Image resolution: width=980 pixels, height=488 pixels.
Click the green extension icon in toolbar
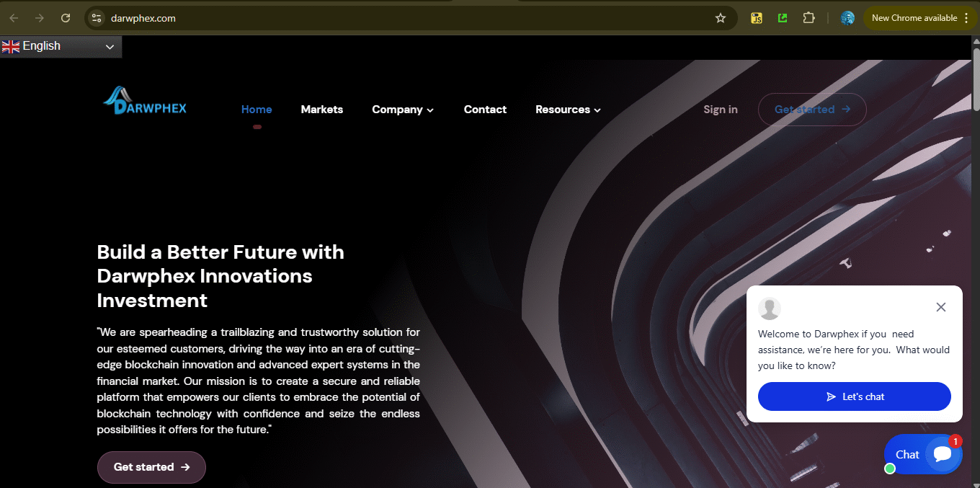[782, 18]
